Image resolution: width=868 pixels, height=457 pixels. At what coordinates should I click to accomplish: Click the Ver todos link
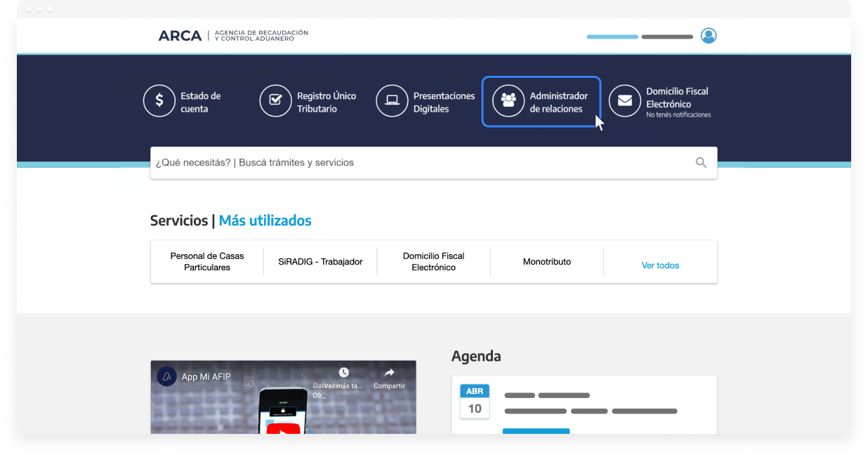click(660, 265)
